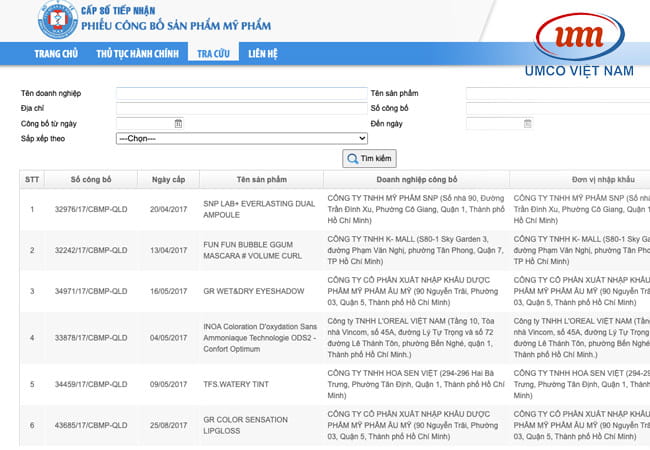Select product SNP LAB+ EVERLASTING DUAL AMPOULE

(x=259, y=209)
